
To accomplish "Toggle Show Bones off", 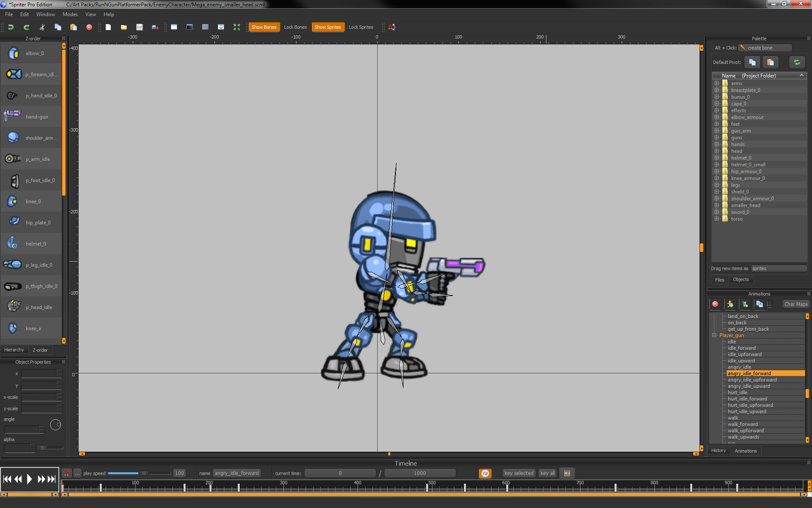I will click(x=264, y=27).
